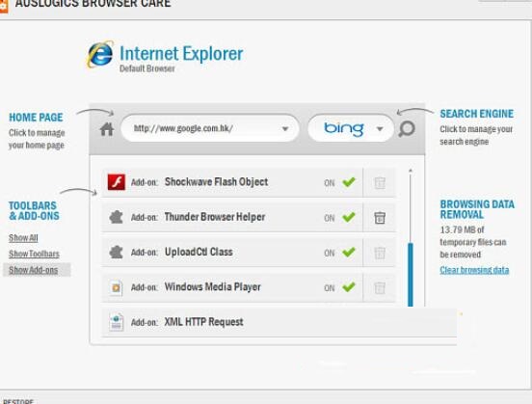This screenshot has width=532, height=404.
Task: Click the Shockwave Flash Object icon
Action: [x=117, y=182]
